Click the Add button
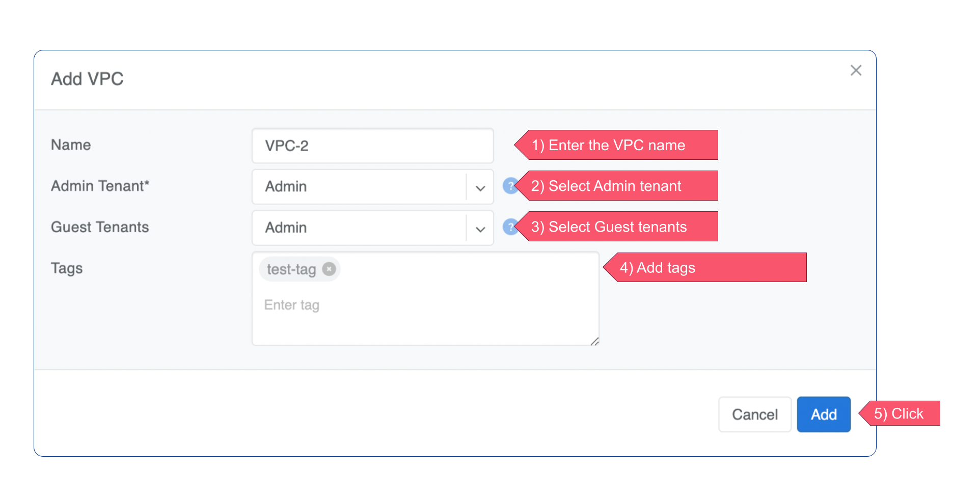This screenshot has height=502, width=980. click(x=823, y=414)
